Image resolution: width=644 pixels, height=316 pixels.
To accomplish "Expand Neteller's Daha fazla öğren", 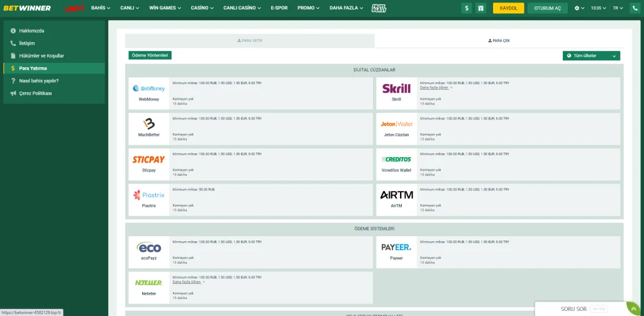I will 189,282.
